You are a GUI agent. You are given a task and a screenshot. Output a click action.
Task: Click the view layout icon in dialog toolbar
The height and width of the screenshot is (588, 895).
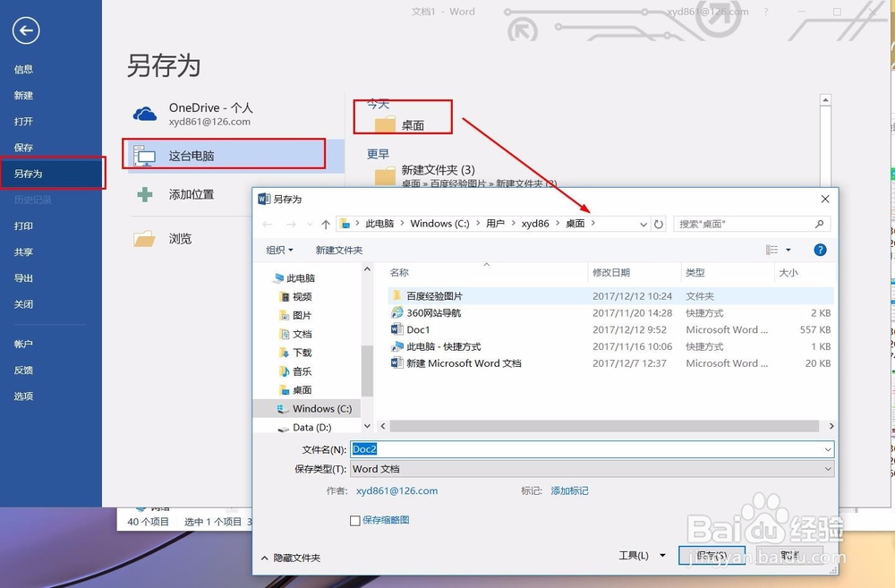click(x=771, y=250)
